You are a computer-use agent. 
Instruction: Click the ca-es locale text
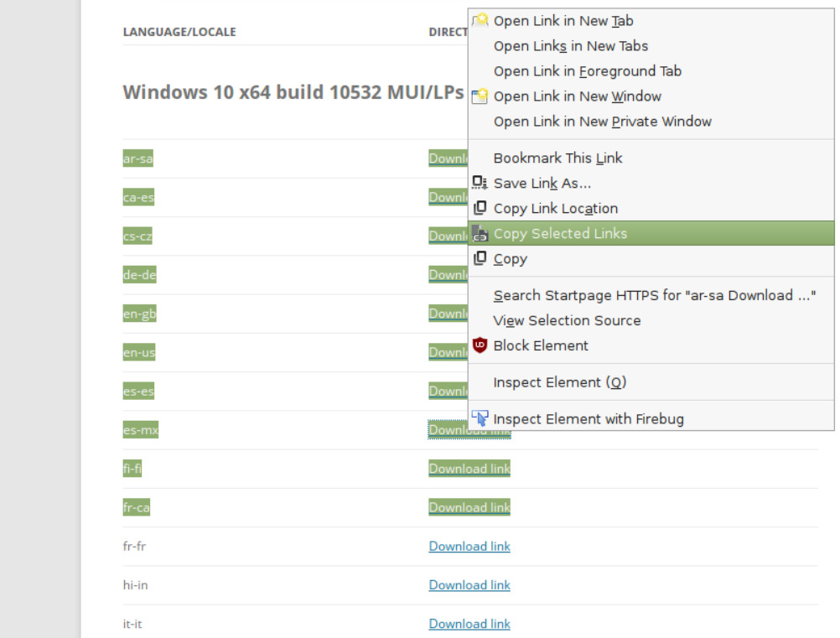(138, 197)
